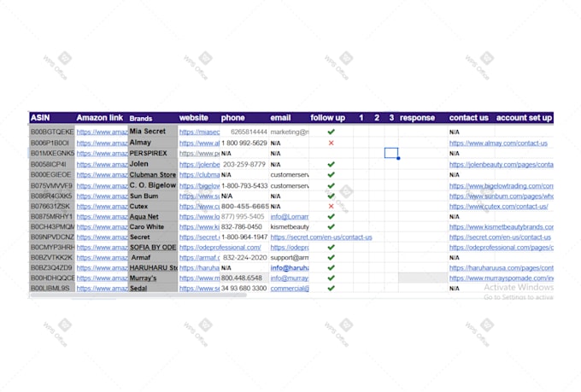Open the cutex.com contact-us link

tap(499, 207)
